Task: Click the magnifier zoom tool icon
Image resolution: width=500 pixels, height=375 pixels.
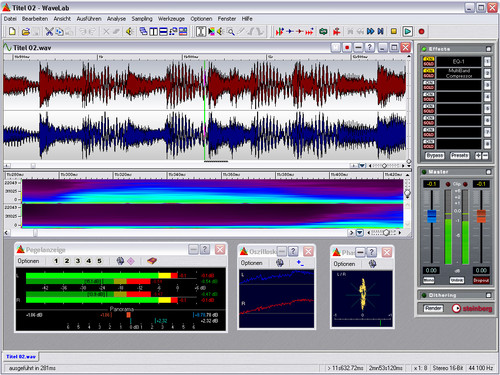Action: click(231, 32)
